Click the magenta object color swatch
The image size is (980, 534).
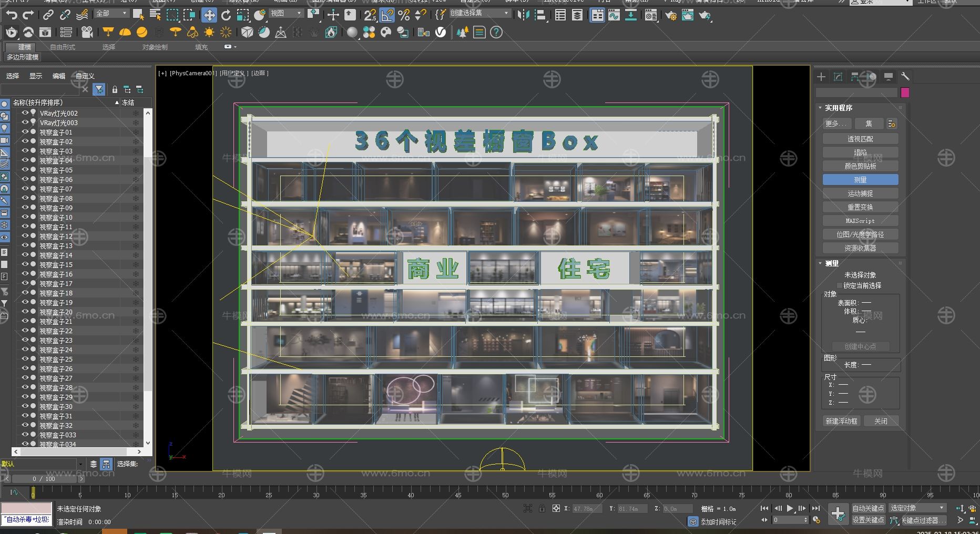pos(905,93)
